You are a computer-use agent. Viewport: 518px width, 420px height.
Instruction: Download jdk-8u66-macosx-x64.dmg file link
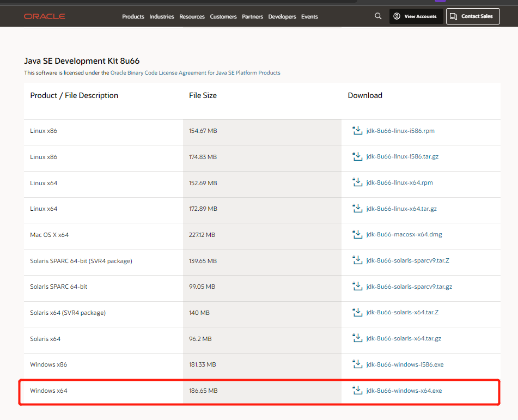(404, 235)
